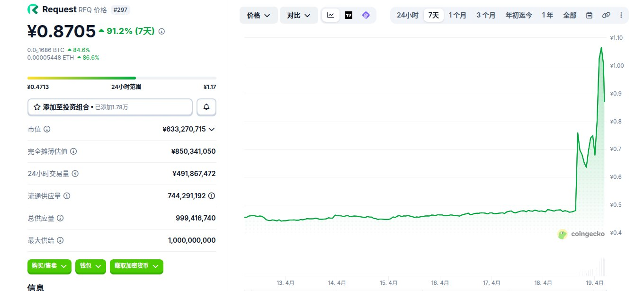The image size is (644, 291).
Task: Click info icon next to 市值
Action: tap(47, 129)
